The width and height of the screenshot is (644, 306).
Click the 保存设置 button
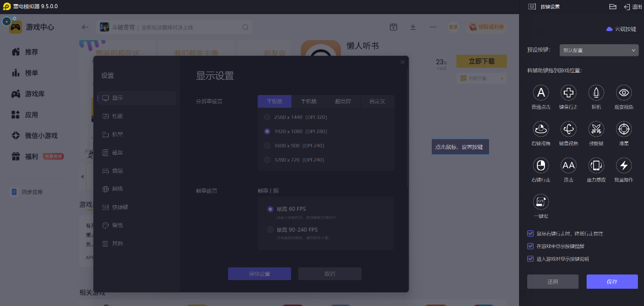coord(260,273)
